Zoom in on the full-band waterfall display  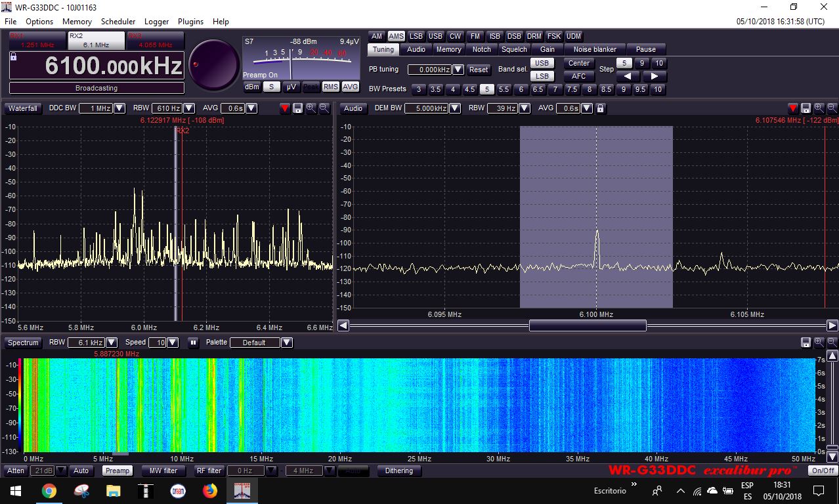coord(818,342)
